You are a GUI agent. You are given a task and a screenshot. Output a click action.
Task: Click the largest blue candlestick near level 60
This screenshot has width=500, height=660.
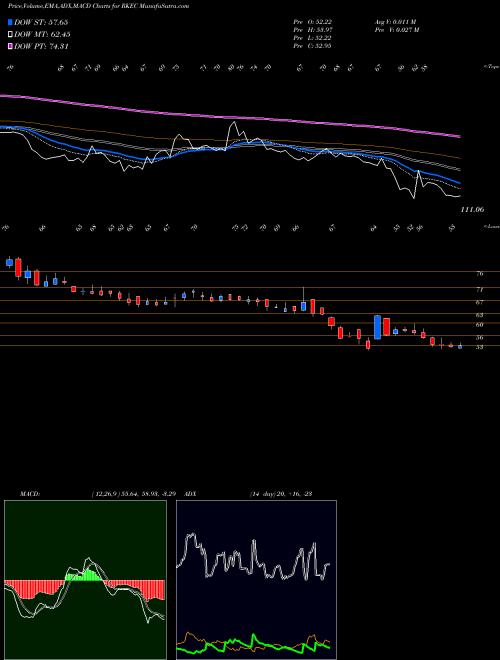tap(378, 327)
